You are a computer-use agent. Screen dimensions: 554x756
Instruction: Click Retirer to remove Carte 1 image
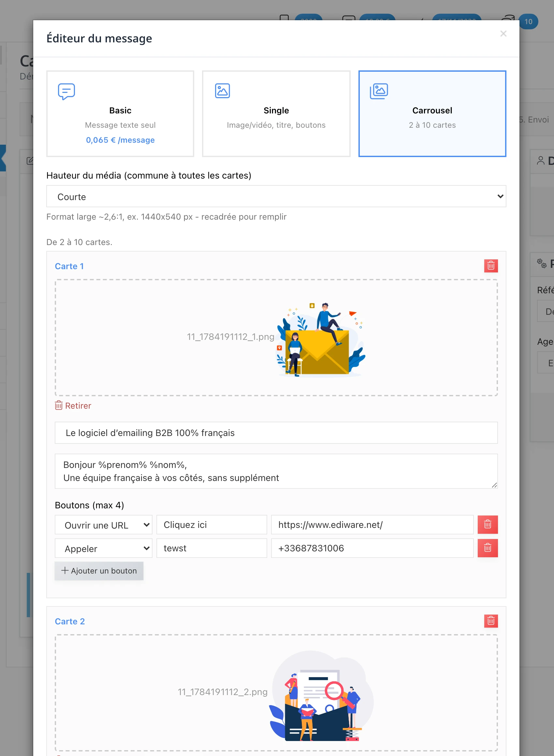(x=73, y=406)
